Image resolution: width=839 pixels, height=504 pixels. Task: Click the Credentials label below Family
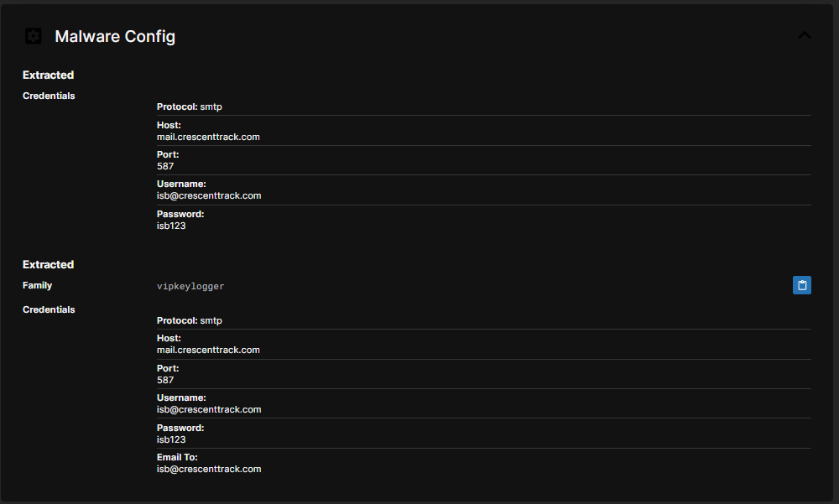49,309
